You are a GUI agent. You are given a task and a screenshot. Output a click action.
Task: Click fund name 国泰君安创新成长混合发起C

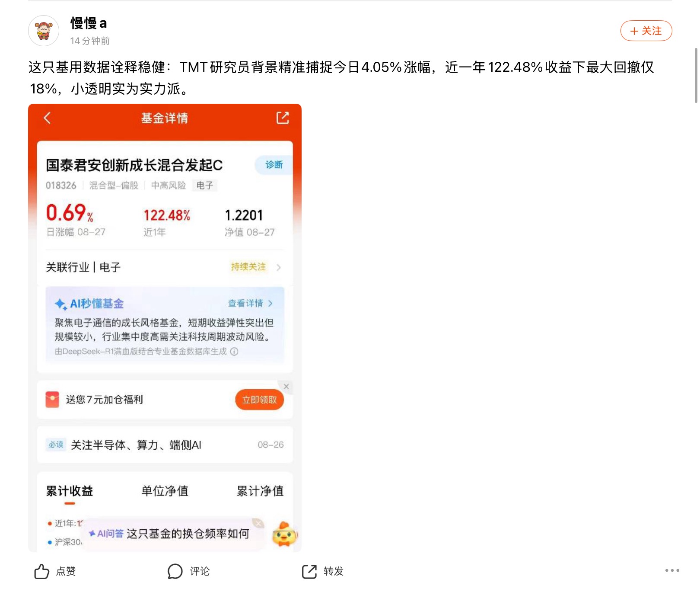[x=134, y=165]
